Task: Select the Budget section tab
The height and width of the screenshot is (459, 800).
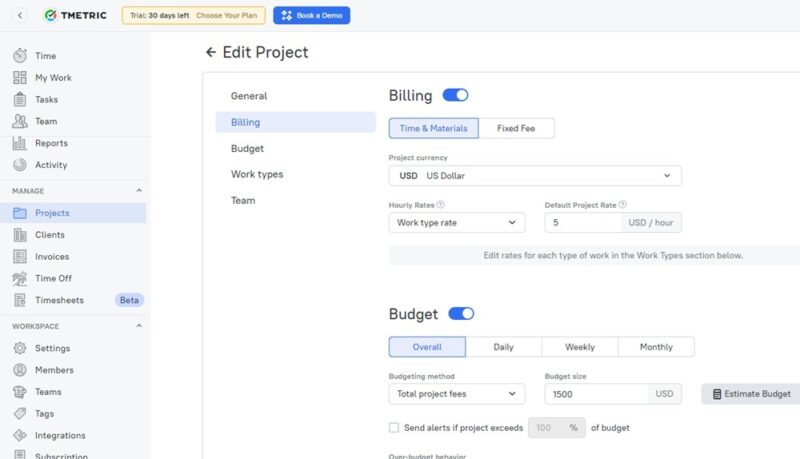Action: pyautogui.click(x=295, y=148)
